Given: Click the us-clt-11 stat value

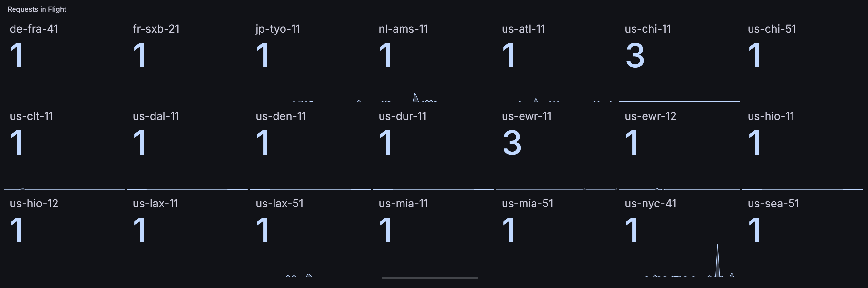Looking at the screenshot, I should [16, 143].
